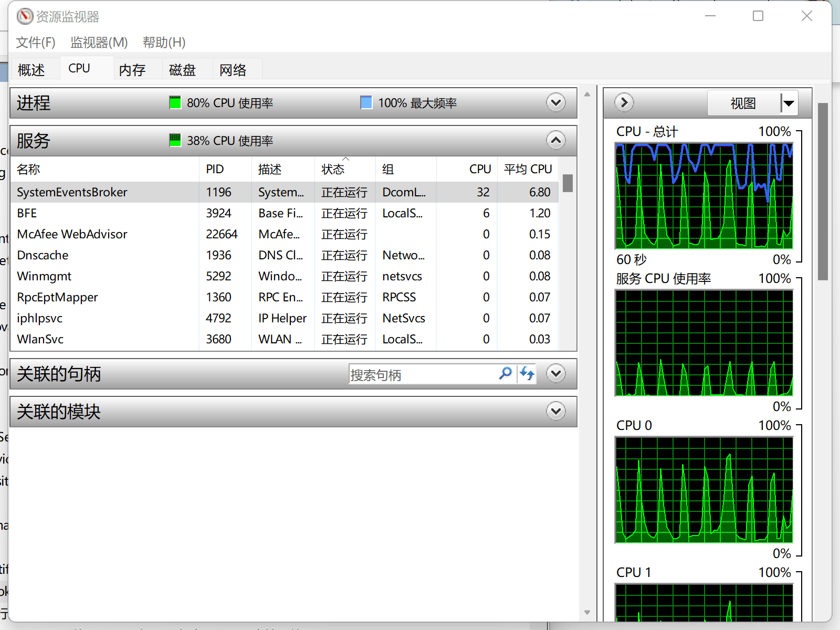
Task: Click the graphs pane vertical scrollbar thumb
Action: 823,192
